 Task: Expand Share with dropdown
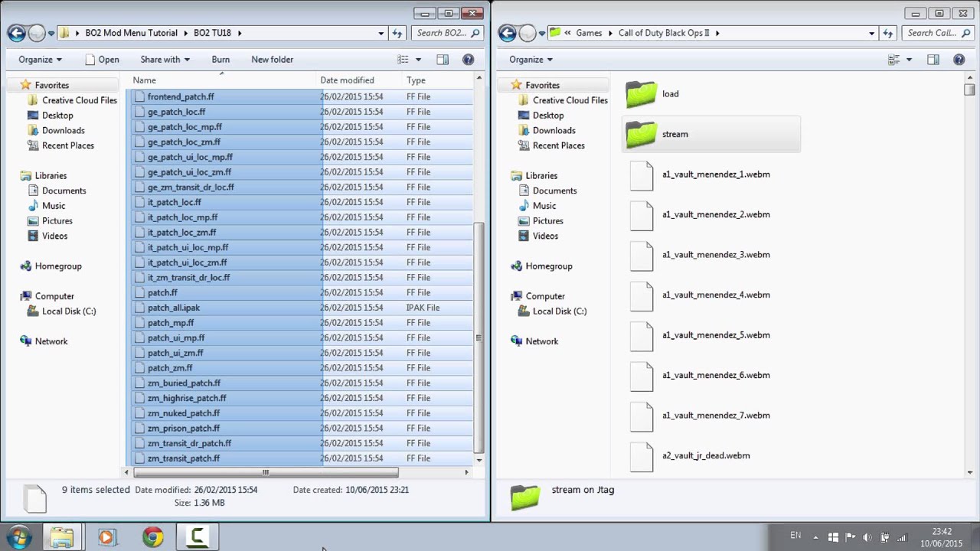click(165, 60)
